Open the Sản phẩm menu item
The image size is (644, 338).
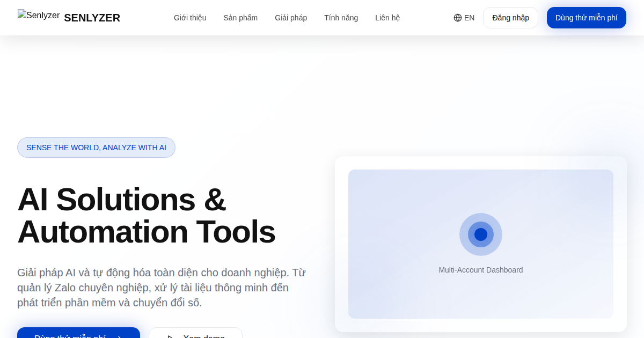(x=240, y=18)
